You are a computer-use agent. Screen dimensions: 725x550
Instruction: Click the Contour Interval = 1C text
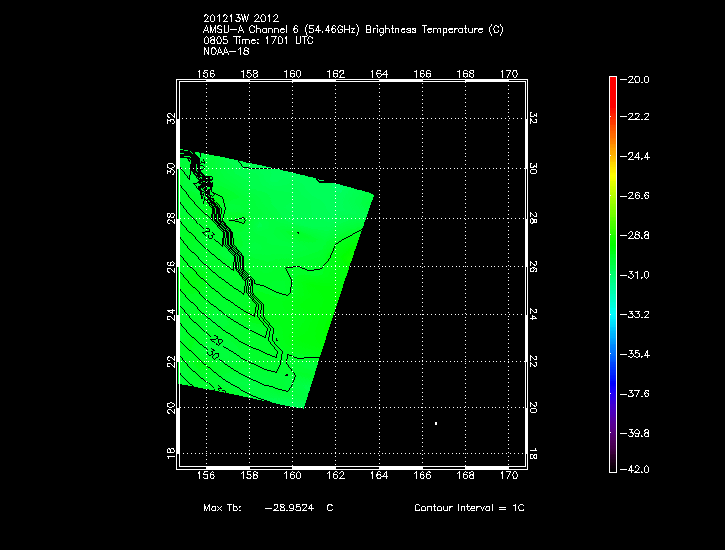point(469,509)
